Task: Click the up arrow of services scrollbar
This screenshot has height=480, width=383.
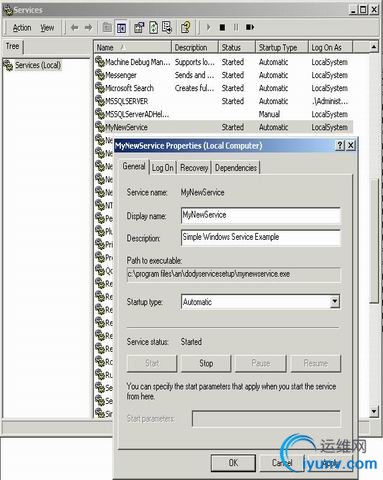Action: (x=374, y=47)
